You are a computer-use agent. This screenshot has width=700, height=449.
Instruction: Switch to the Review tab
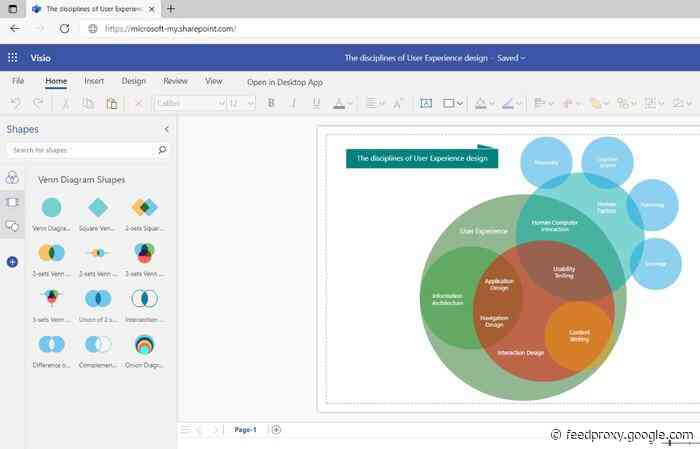click(x=175, y=81)
